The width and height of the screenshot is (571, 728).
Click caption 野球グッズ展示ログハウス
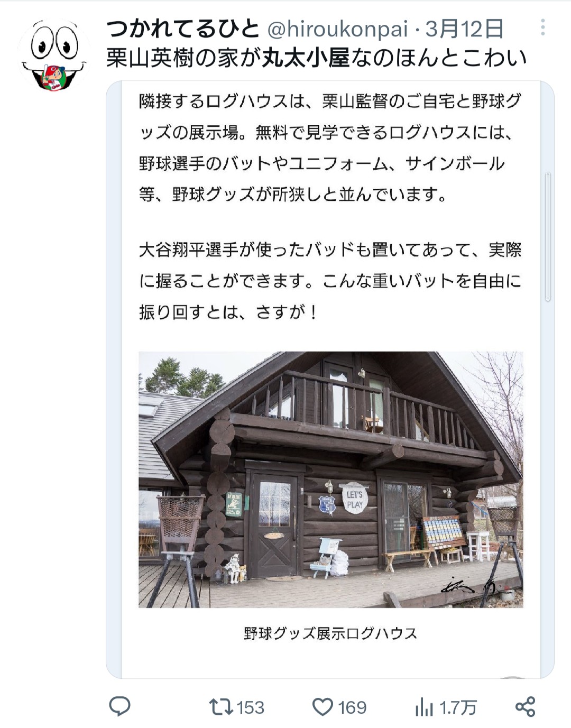pyautogui.click(x=330, y=633)
